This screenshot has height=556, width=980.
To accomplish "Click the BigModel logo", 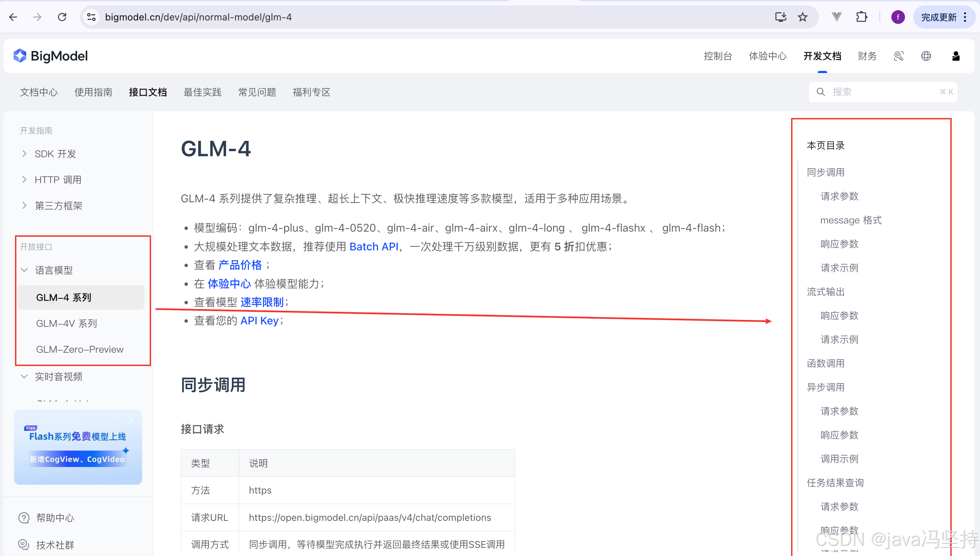I will (x=50, y=56).
